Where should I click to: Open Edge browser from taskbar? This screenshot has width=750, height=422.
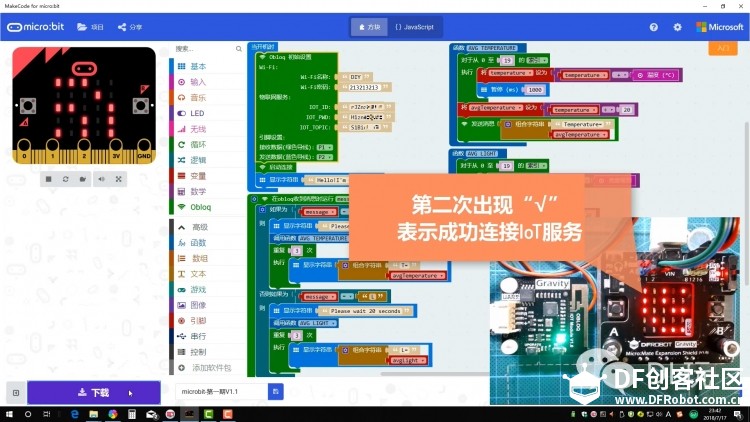point(75,414)
